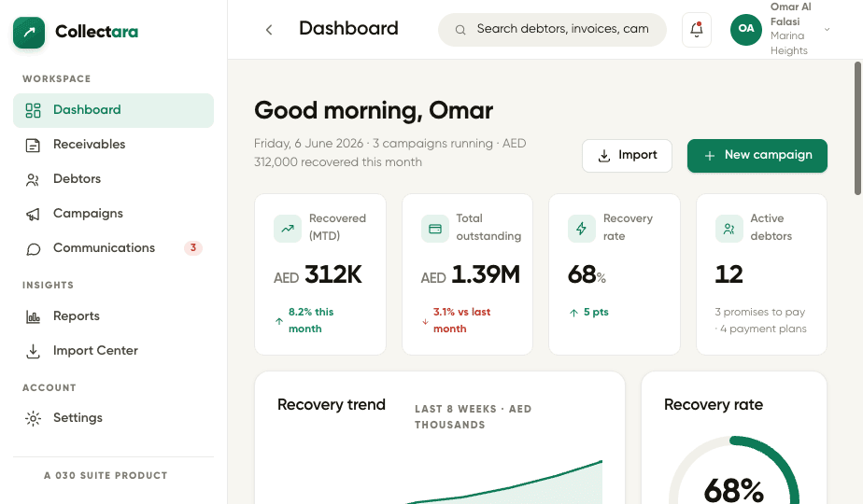Click the OA user avatar
Viewport: 863px width, 504px height.
coord(745,29)
